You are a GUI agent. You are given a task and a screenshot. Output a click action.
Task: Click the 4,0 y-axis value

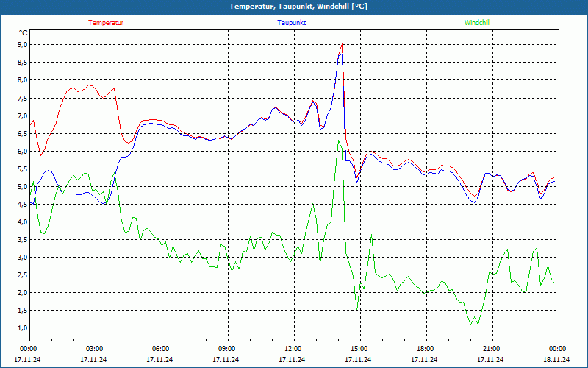[23, 222]
